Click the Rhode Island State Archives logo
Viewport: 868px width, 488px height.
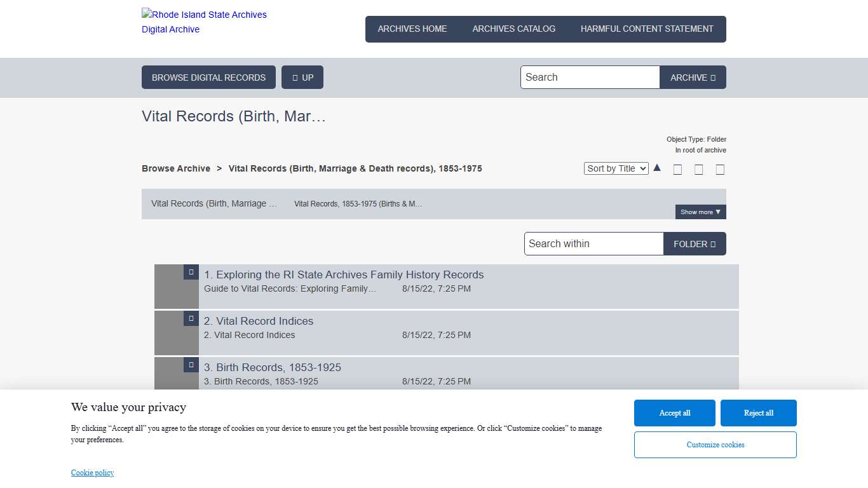[203, 21]
